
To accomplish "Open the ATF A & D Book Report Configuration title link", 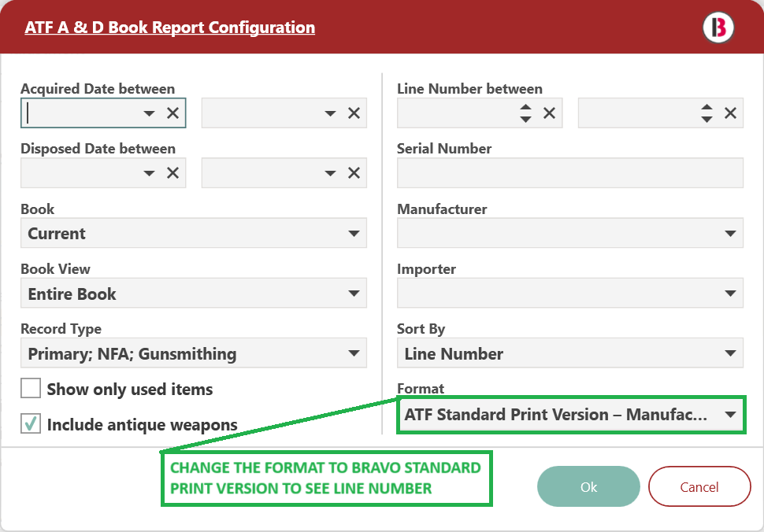I will coord(169,28).
